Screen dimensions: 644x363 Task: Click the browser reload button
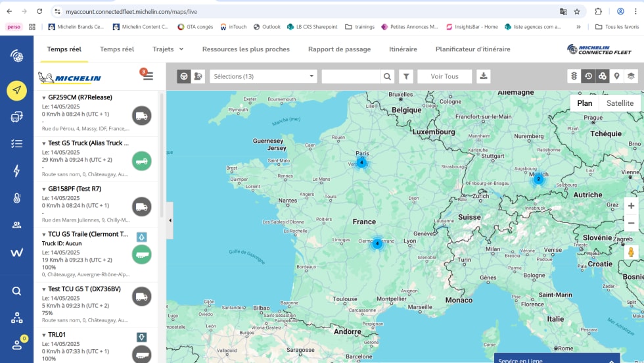pos(39,12)
